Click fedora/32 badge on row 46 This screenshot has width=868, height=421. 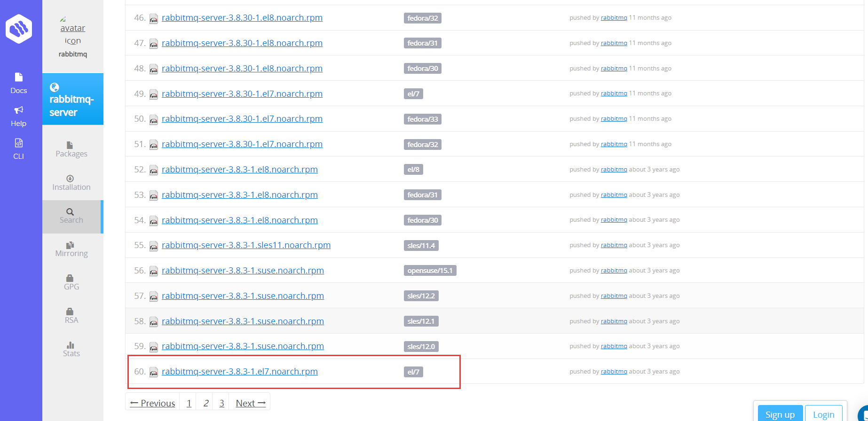pos(423,18)
